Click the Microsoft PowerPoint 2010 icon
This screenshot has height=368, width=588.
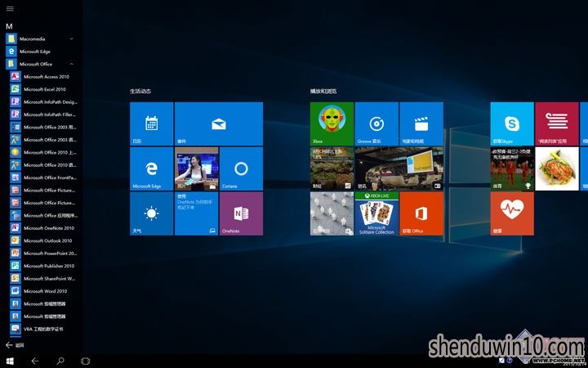pyautogui.click(x=16, y=253)
